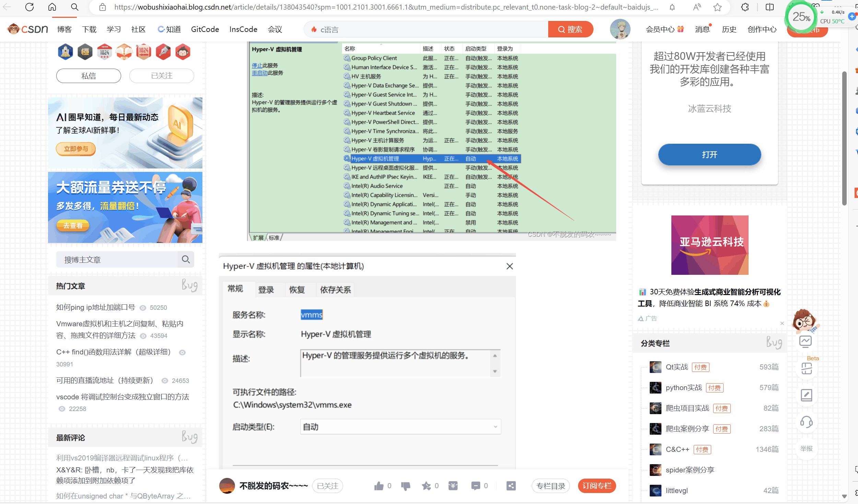858x504 pixels.
Task: Click 已关注 beside author name at bottom
Action: click(328, 486)
